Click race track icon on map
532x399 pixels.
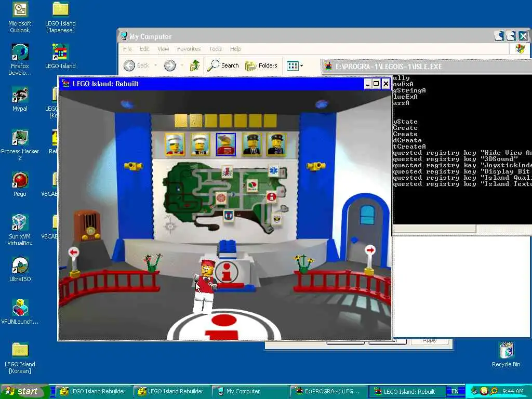227,171
